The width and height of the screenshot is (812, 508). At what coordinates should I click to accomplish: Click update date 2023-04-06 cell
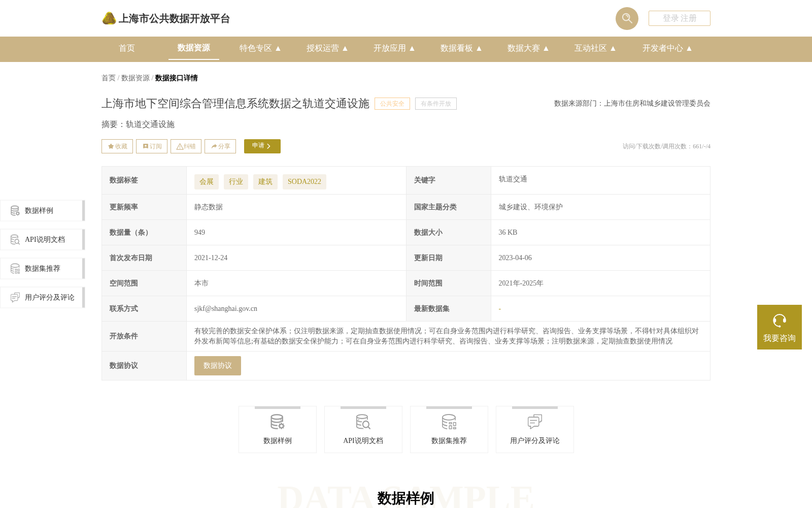(515, 258)
